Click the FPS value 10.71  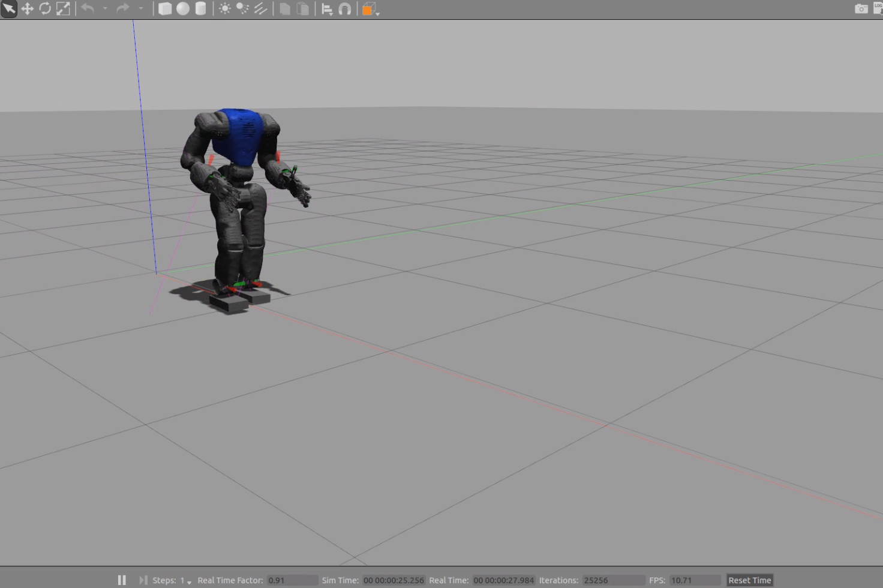(x=695, y=580)
